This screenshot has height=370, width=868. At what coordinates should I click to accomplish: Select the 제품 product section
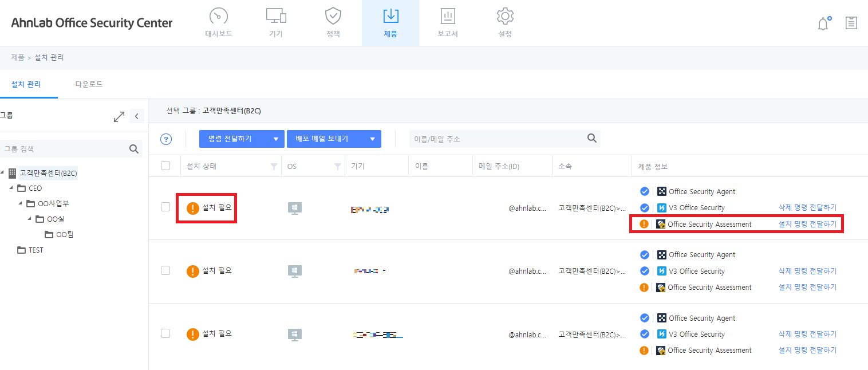click(390, 23)
